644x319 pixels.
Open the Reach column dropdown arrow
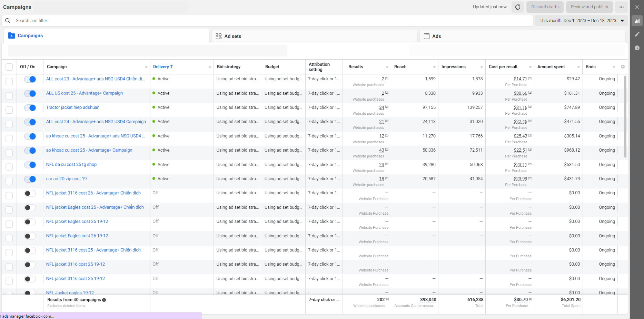pyautogui.click(x=434, y=67)
